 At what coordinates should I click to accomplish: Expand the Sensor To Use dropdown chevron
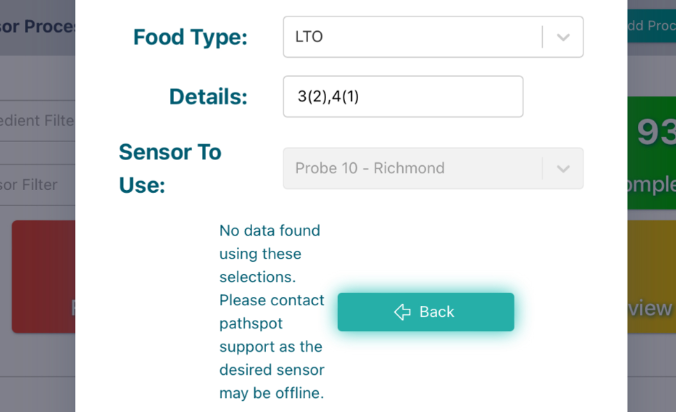pyautogui.click(x=563, y=169)
